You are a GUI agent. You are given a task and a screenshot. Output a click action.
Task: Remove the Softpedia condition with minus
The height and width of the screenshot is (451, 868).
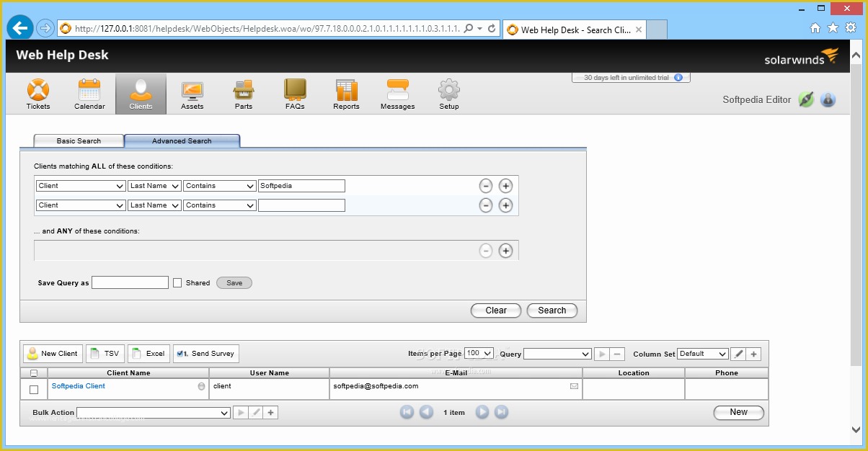(x=486, y=186)
